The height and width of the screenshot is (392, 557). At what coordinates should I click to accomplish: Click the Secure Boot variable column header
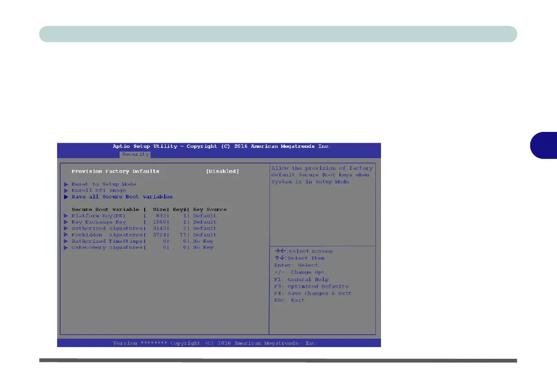105,210
